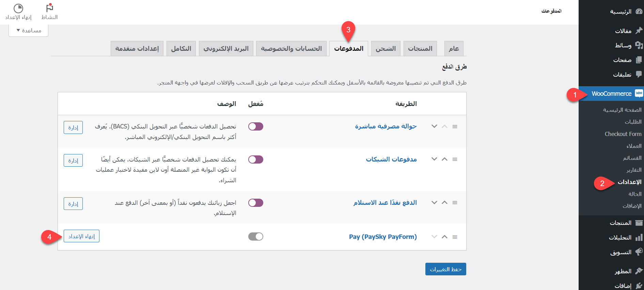Click the Finish Setup progress circle icon
This screenshot has width=644, height=290.
coord(18,8)
